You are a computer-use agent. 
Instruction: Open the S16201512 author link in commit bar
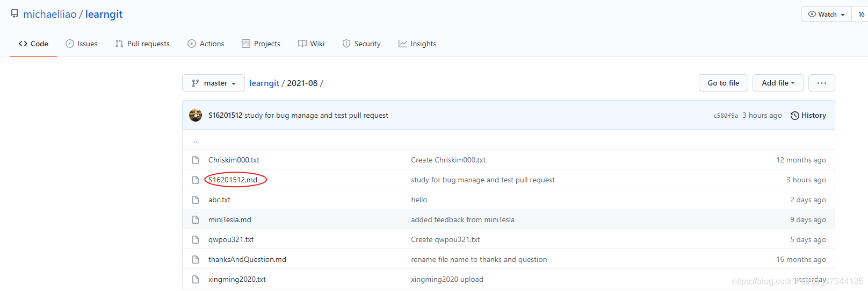point(225,115)
